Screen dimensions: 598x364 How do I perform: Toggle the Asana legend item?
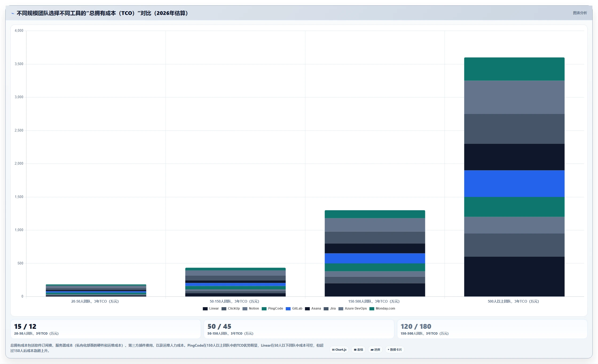(313, 308)
